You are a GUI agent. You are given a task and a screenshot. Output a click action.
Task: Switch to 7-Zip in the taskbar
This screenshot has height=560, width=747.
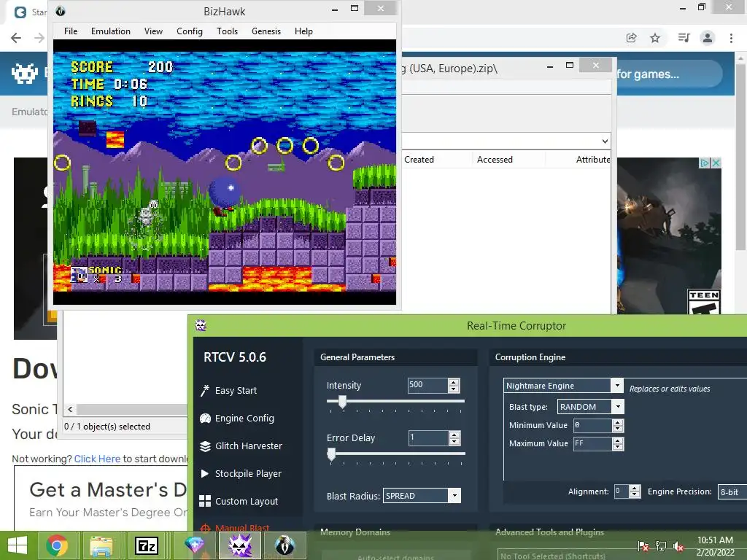[x=146, y=545]
